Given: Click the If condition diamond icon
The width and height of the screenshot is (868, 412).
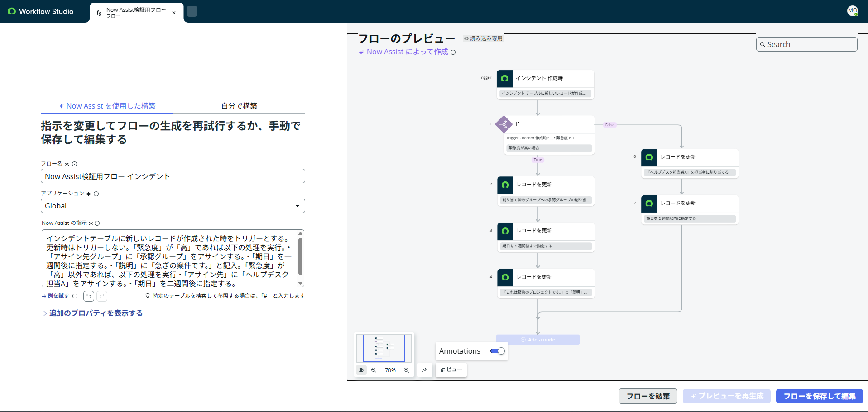Looking at the screenshot, I should (504, 124).
